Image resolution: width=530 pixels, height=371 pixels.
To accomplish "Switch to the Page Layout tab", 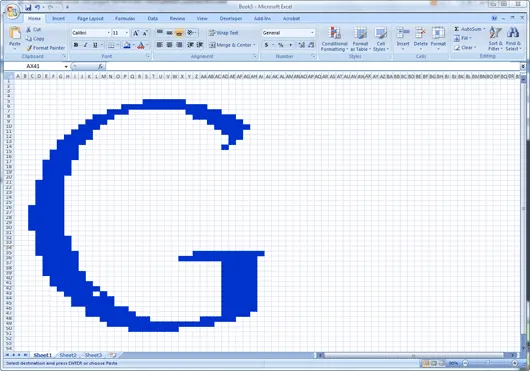I will tap(90, 18).
